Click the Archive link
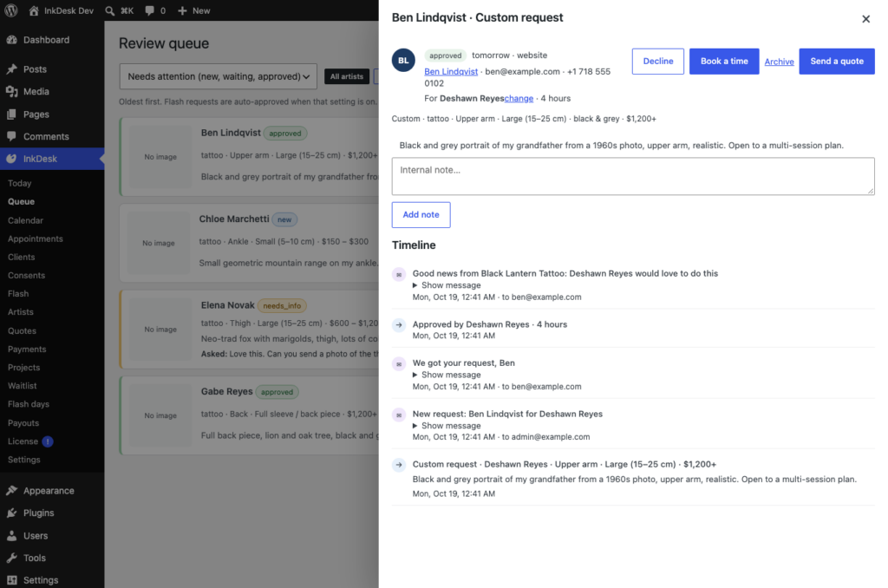 pyautogui.click(x=779, y=62)
